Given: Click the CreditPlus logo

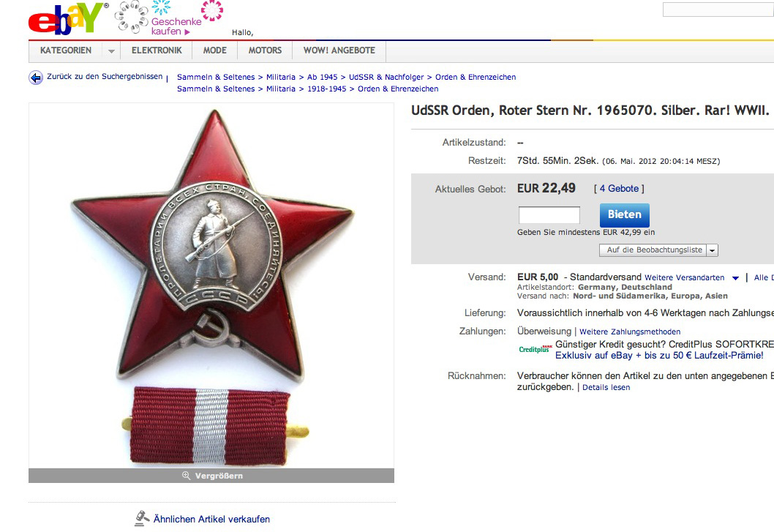Looking at the screenshot, I should point(535,349).
